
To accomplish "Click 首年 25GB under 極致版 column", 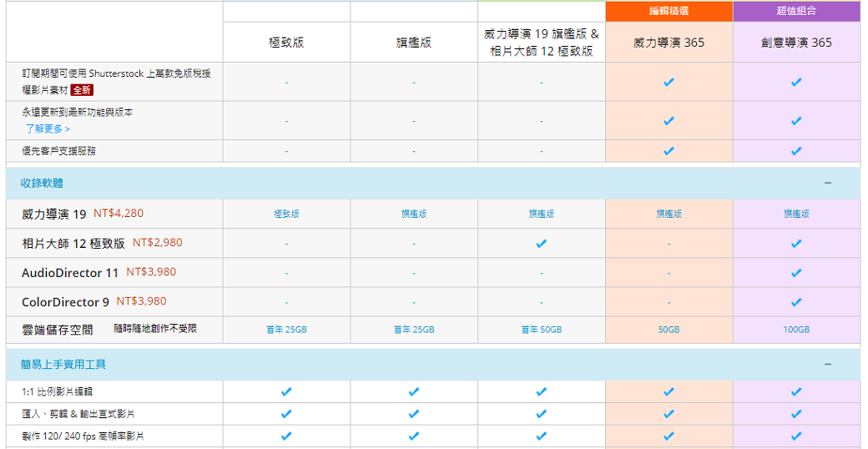I will point(286,330).
